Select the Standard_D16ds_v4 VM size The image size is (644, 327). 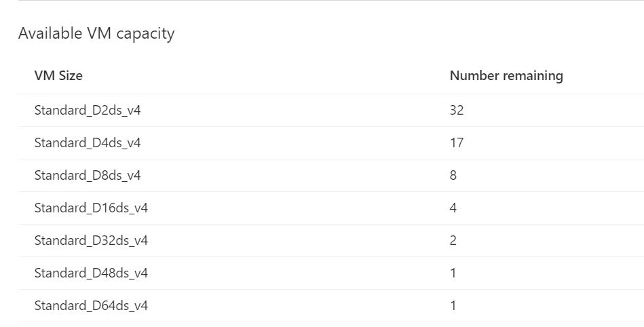tap(91, 208)
